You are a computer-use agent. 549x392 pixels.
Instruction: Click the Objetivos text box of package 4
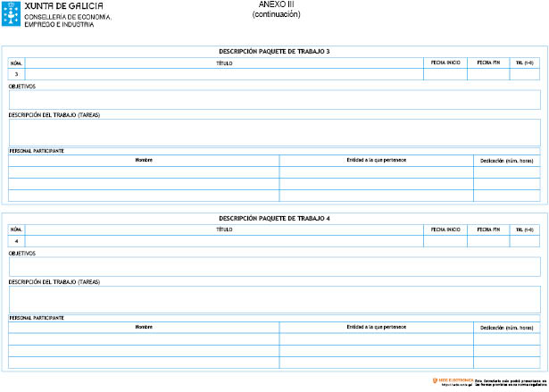(x=275, y=267)
